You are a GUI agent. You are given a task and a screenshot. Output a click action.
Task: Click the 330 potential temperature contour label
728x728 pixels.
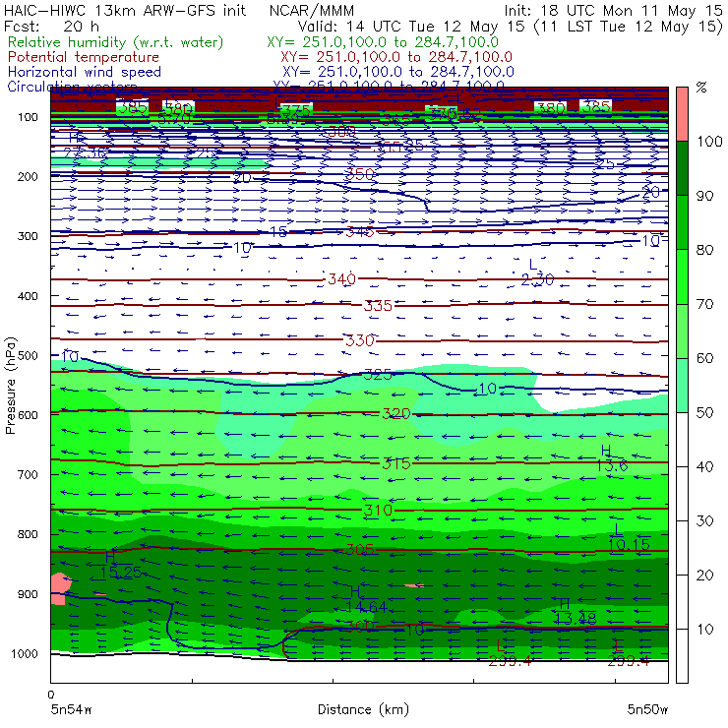[x=360, y=340]
